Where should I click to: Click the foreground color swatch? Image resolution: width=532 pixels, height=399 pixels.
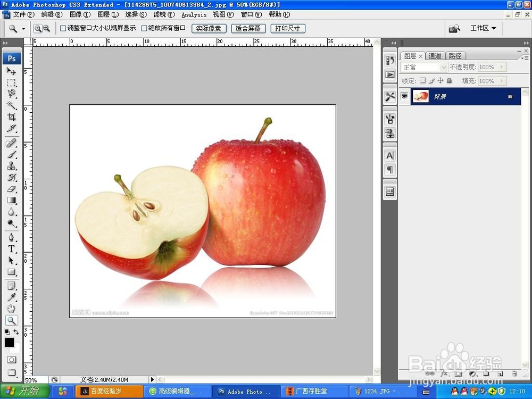pos(9,343)
